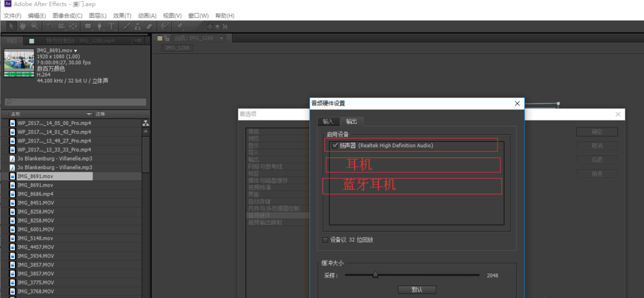Open the 图像合成(C) menu
Viewport: 644px width, 298px height.
click(67, 16)
